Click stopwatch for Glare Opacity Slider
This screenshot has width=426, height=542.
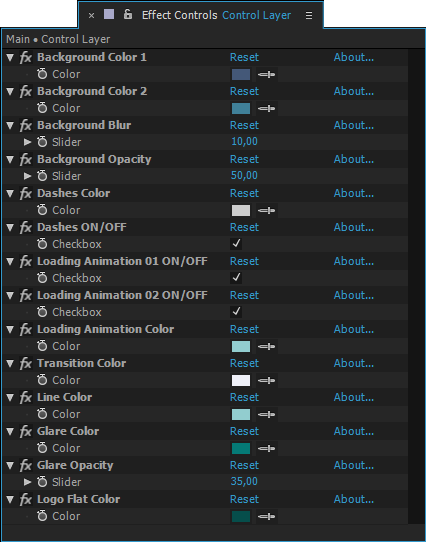coord(42,482)
